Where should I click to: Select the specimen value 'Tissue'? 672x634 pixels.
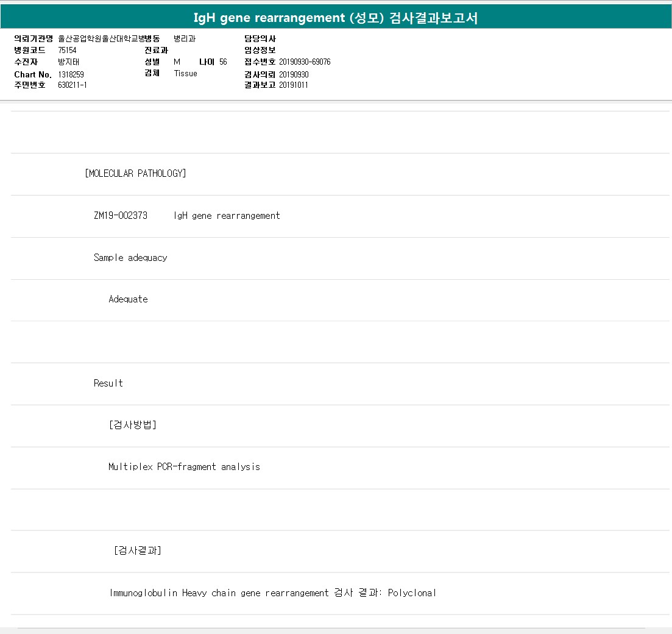[186, 73]
